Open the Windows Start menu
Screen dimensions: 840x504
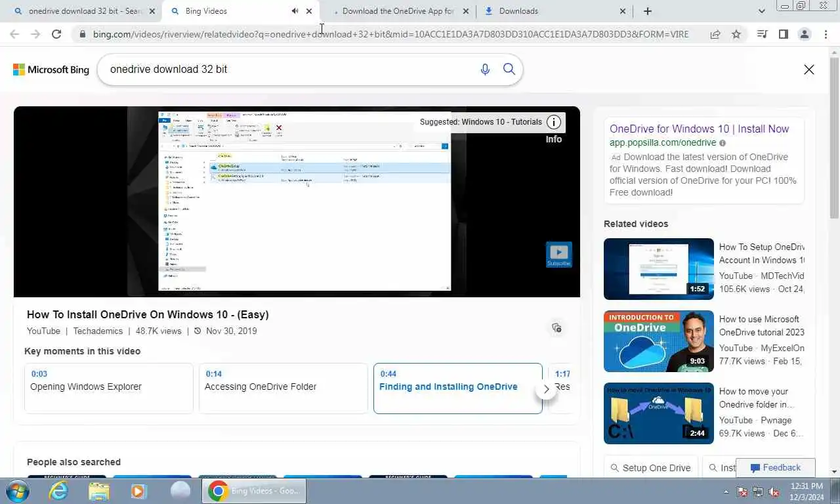tap(18, 491)
